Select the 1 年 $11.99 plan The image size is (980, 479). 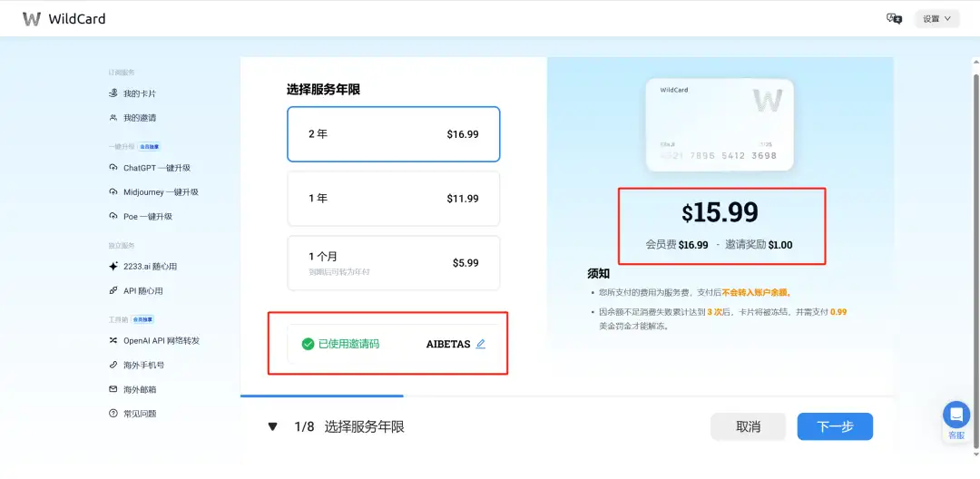pos(394,199)
